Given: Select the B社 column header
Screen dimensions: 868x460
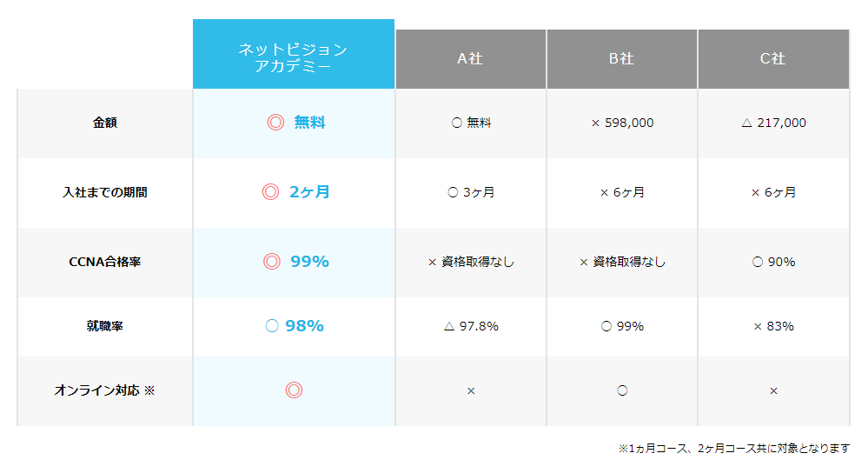Looking at the screenshot, I should (x=621, y=59).
